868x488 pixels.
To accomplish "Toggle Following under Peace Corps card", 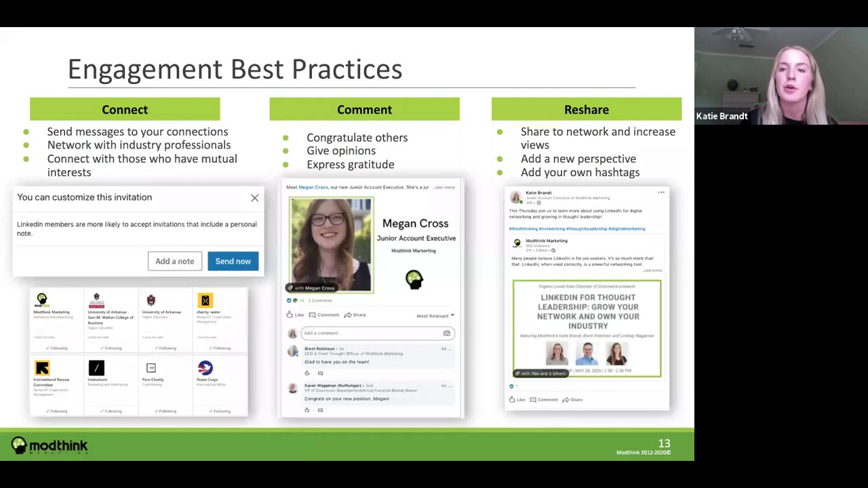I will [x=219, y=411].
